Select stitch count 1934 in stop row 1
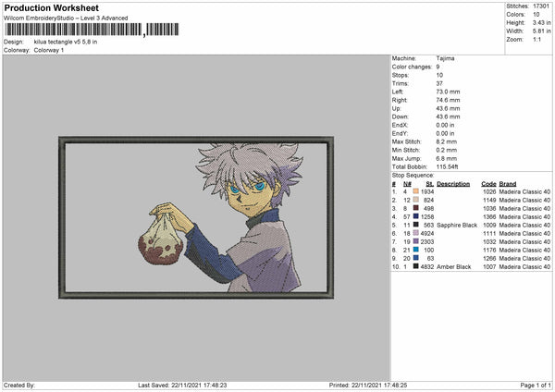Viewport: 555px width, 392px height. (x=427, y=191)
